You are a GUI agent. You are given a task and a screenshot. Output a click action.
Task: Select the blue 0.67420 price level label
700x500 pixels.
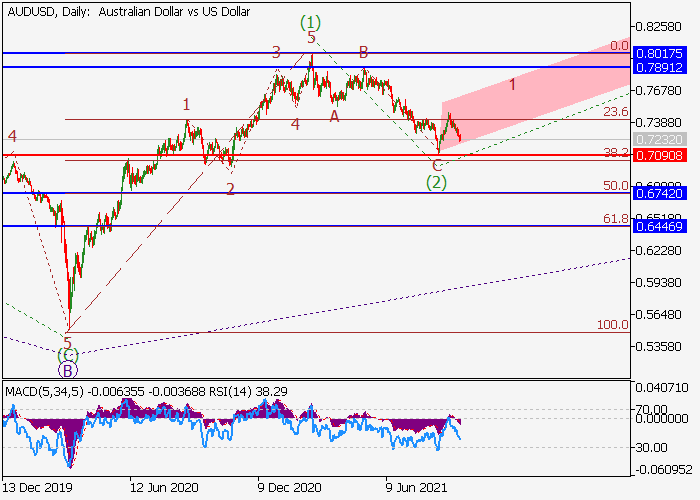point(659,193)
